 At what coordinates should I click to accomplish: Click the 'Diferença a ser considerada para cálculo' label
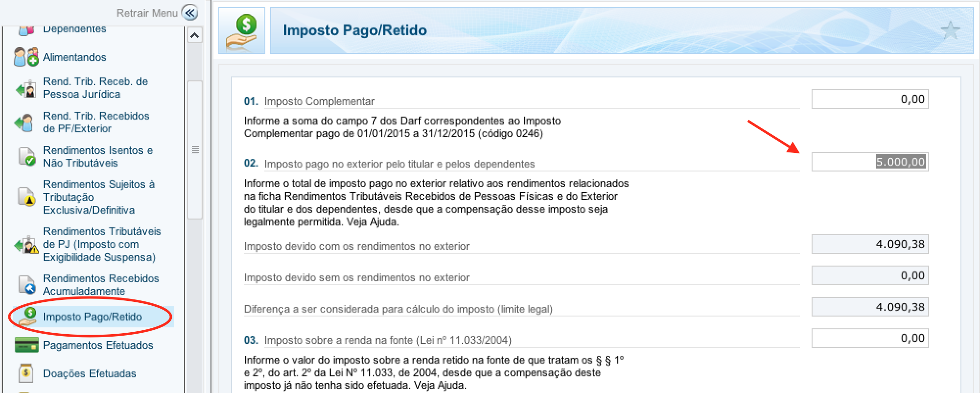point(398,309)
